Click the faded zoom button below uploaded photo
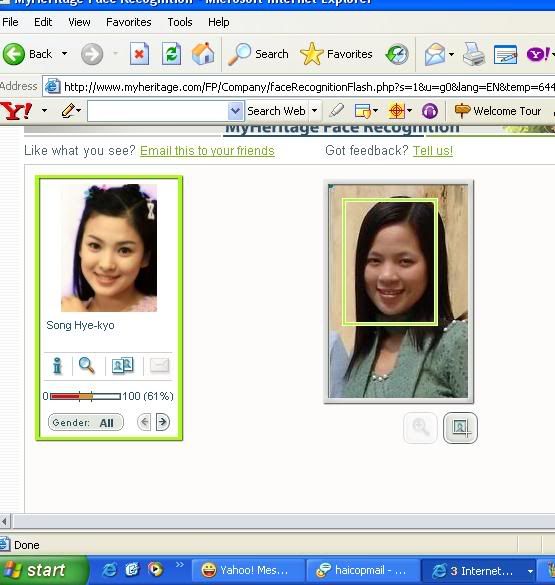Image resolution: width=555 pixels, height=585 pixels. click(x=420, y=428)
